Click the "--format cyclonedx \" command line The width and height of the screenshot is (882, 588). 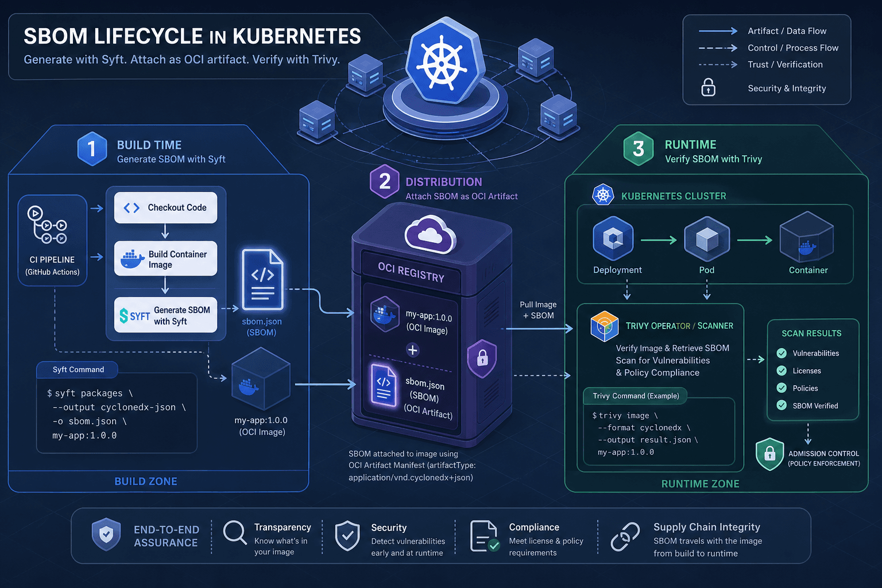(x=644, y=428)
